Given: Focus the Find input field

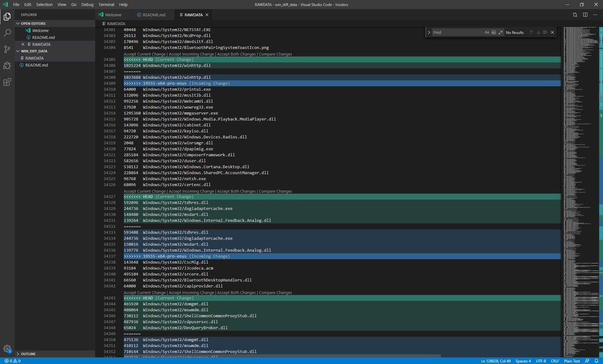Looking at the screenshot, I should 457,32.
